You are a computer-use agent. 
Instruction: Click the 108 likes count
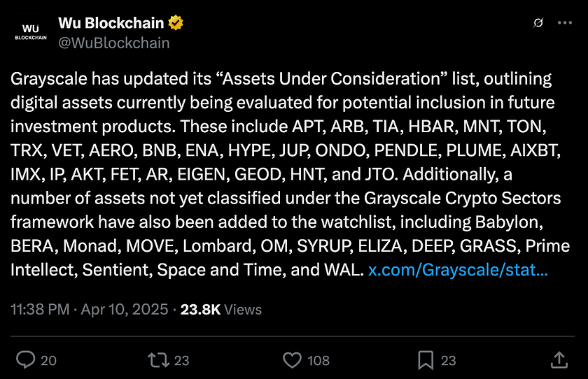[318, 360]
